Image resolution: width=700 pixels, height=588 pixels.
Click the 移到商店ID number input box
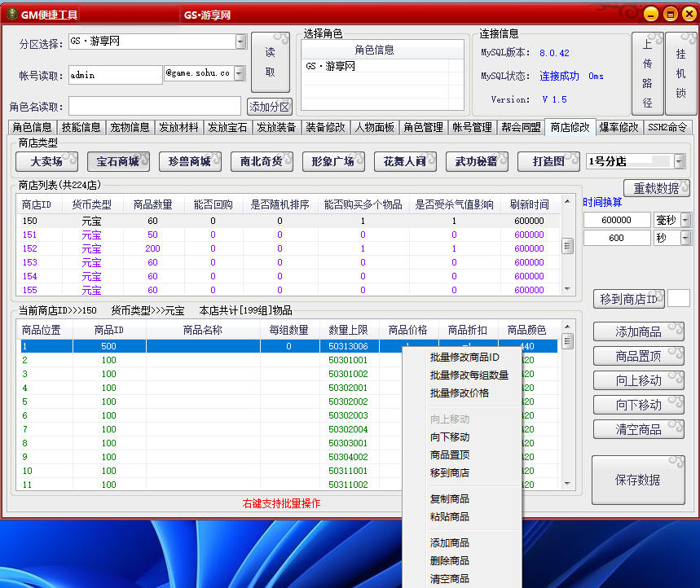coord(678,299)
